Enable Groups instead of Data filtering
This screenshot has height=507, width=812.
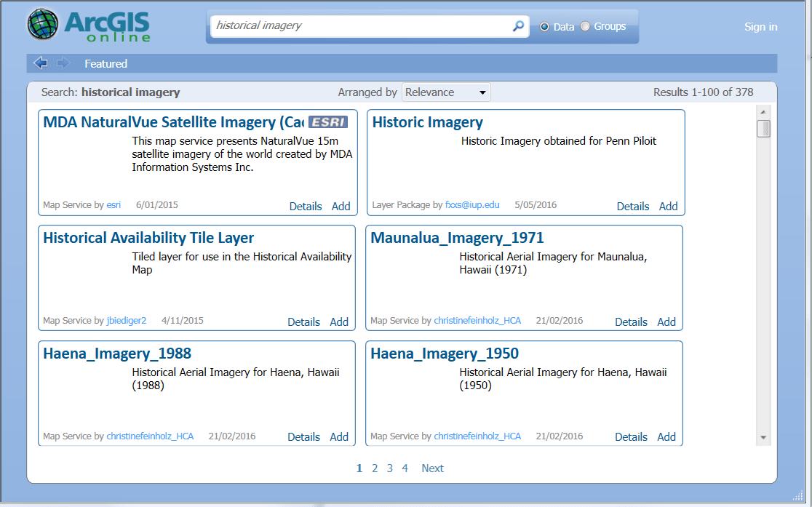[585, 26]
